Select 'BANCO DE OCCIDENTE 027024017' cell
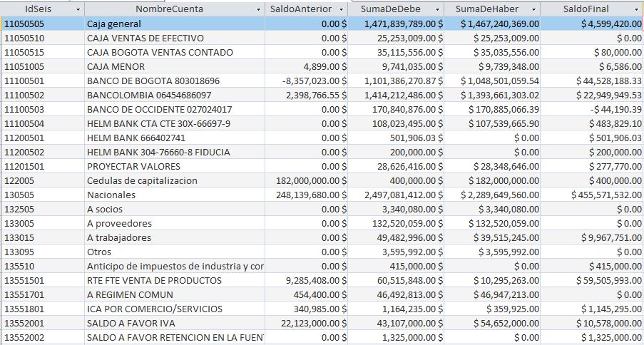Image resolution: width=644 pixels, height=345 pixels. 175,110
